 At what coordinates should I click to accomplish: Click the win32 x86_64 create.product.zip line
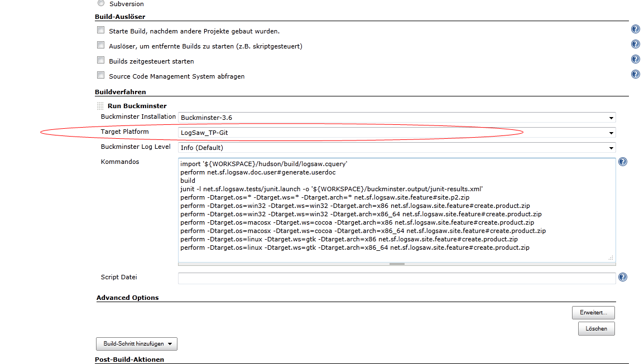[x=361, y=214]
